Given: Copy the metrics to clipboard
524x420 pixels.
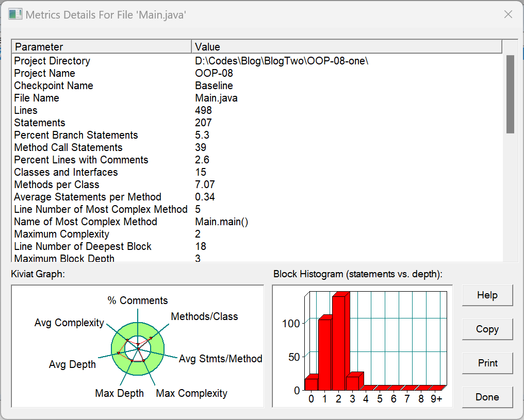Looking at the screenshot, I should [487, 329].
